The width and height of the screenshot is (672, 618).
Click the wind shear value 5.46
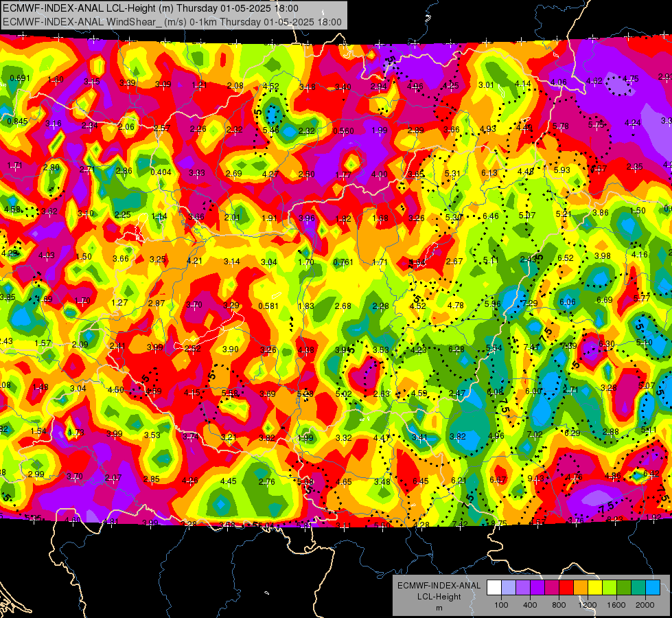pyautogui.click(x=271, y=130)
